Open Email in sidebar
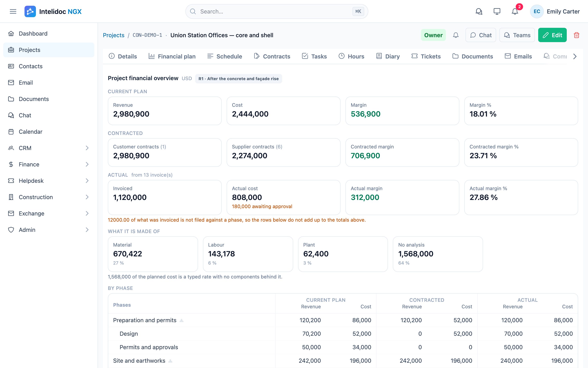Image resolution: width=588 pixels, height=368 pixels. pyautogui.click(x=49, y=83)
